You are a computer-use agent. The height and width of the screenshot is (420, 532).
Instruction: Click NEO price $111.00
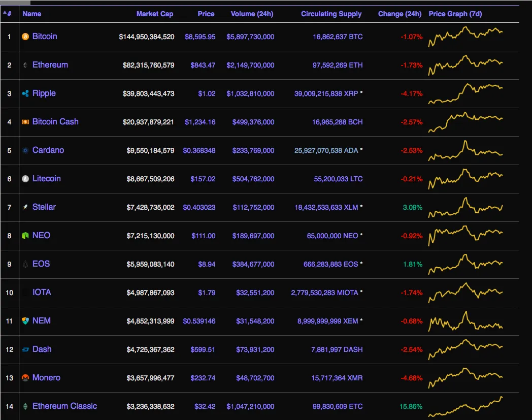[203, 236]
